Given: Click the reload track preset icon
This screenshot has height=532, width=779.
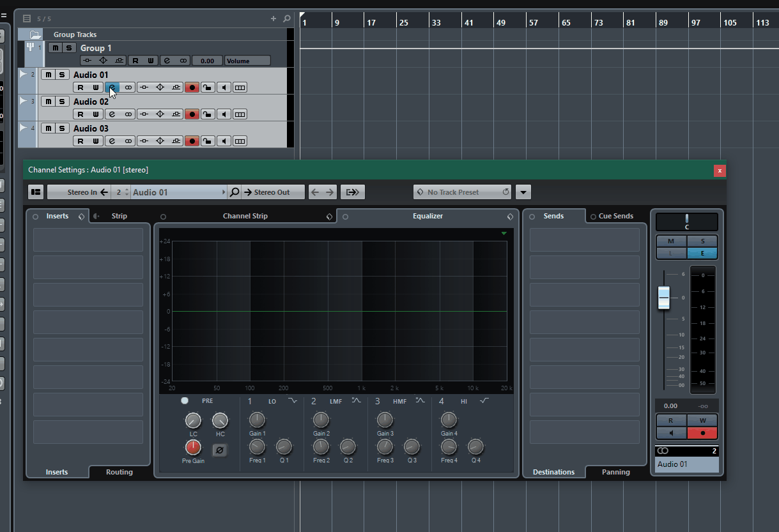Looking at the screenshot, I should (506, 192).
